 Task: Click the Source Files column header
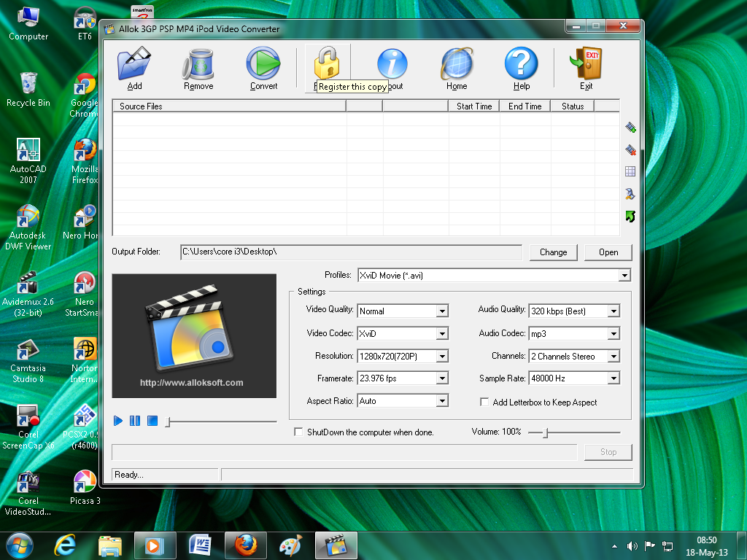pos(229,106)
